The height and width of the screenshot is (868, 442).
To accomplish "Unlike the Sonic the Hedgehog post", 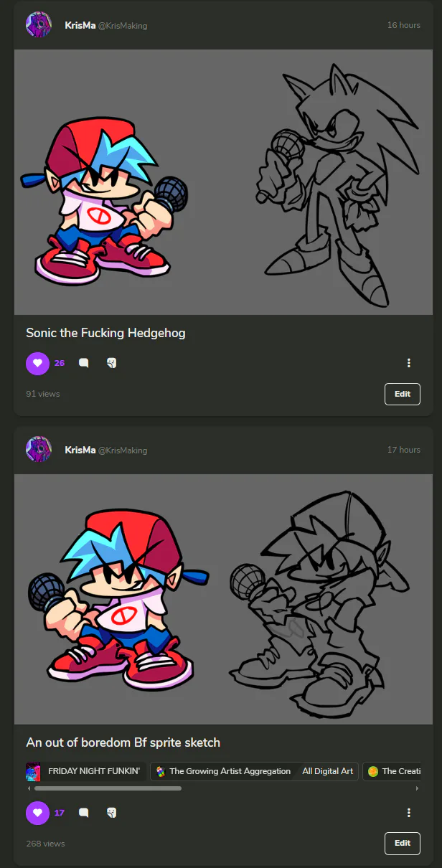I will click(x=37, y=363).
